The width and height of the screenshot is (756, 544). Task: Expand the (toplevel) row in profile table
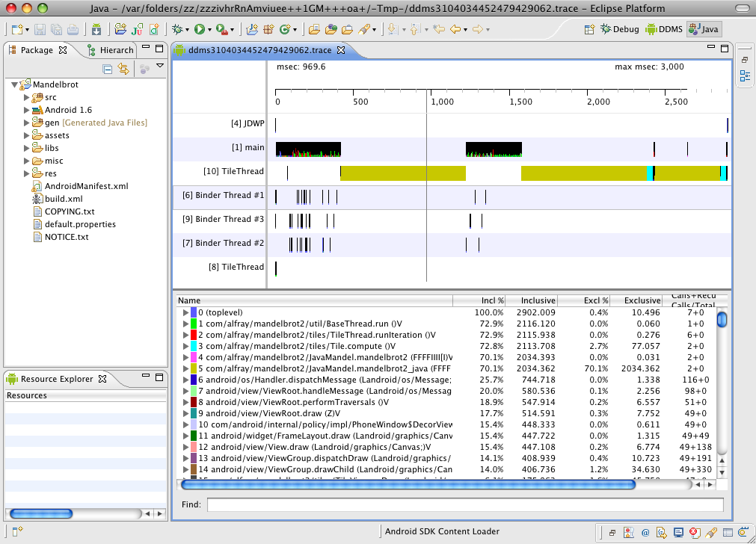pos(185,312)
